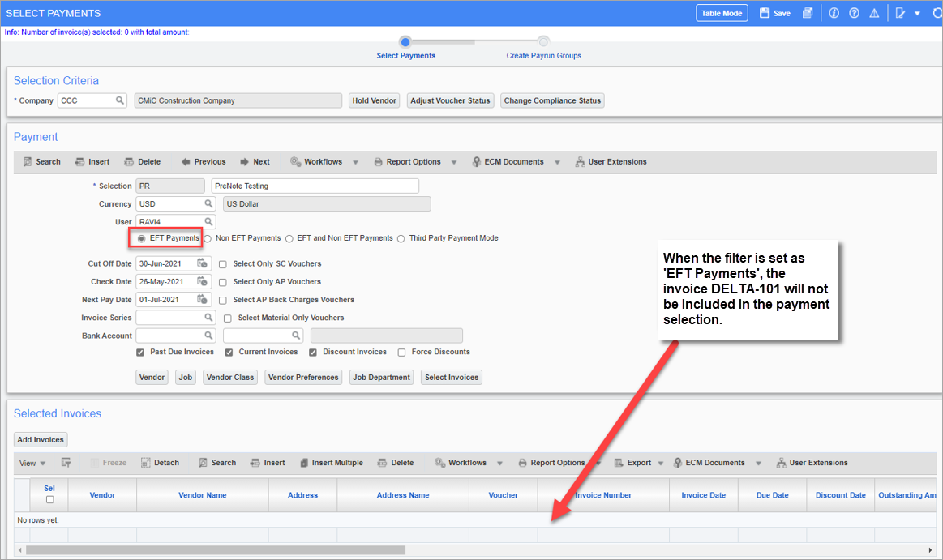Click the warning triangle icon in header
This screenshot has height=560, width=943.
[x=874, y=13]
